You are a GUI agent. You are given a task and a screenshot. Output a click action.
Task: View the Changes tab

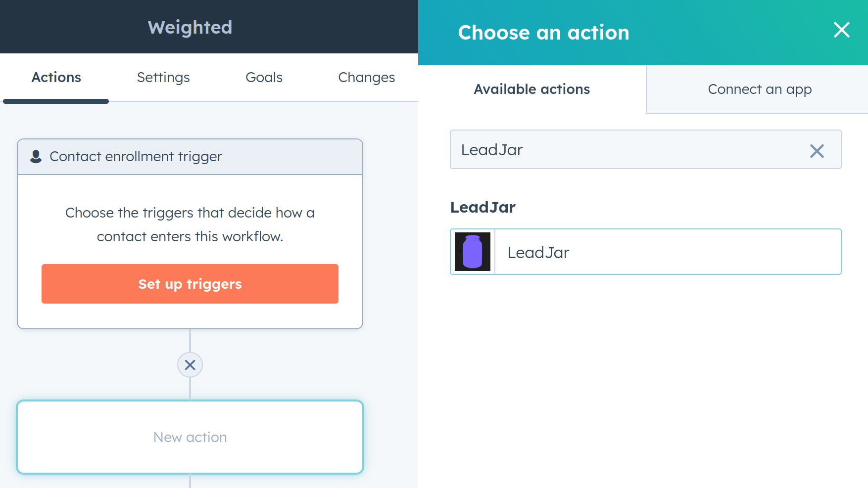click(x=366, y=77)
